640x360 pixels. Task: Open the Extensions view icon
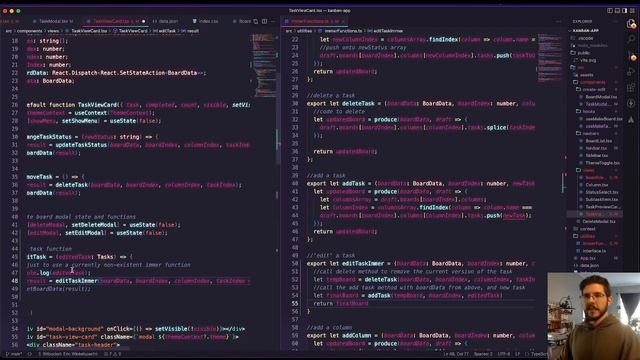tap(631, 88)
